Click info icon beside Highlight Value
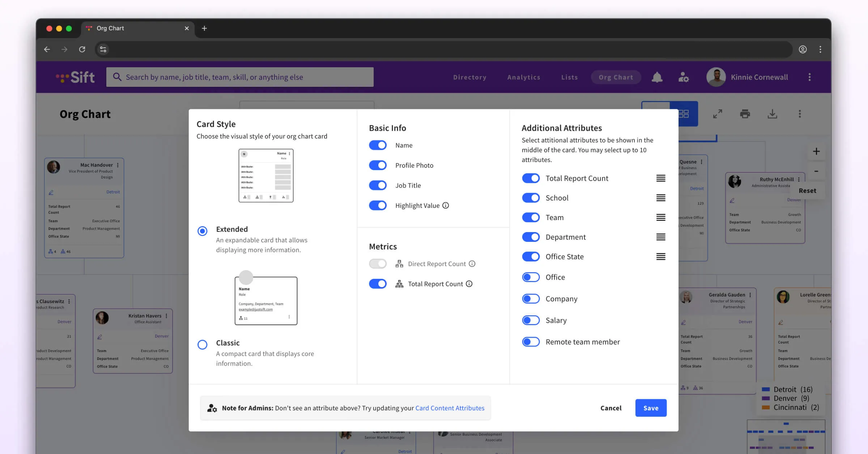This screenshot has width=868, height=454. tap(446, 205)
